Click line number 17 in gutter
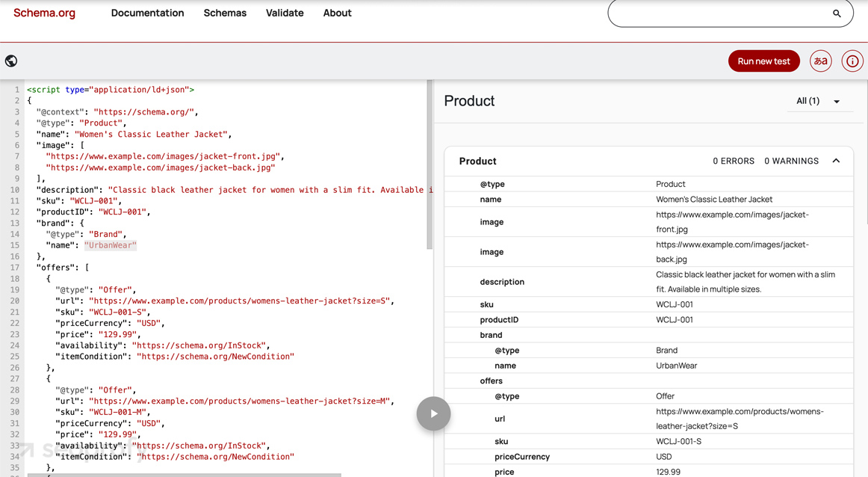 pyautogui.click(x=14, y=267)
